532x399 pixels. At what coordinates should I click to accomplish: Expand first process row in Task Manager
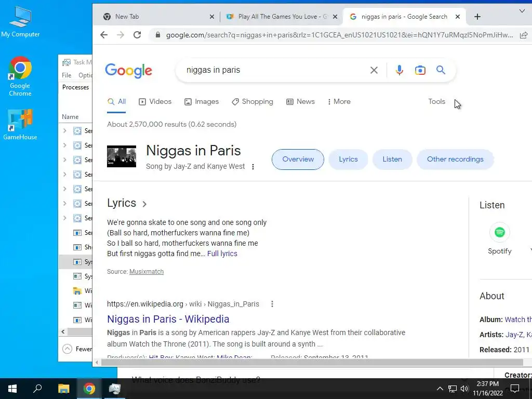pyautogui.click(x=65, y=130)
